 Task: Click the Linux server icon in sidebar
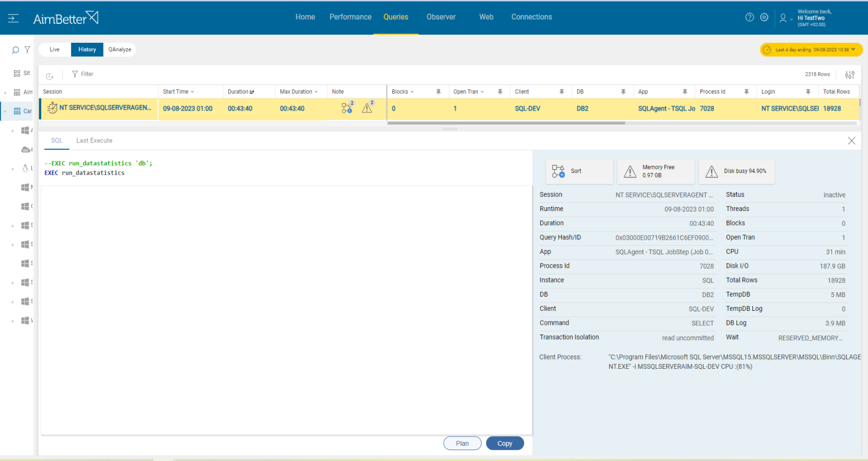[x=25, y=169]
